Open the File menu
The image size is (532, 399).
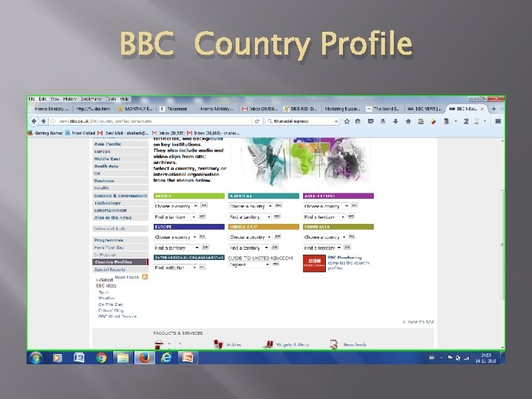coord(32,99)
